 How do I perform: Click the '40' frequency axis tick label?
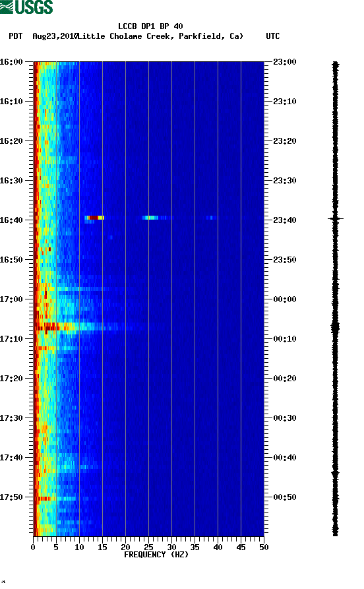pyautogui.click(x=218, y=547)
